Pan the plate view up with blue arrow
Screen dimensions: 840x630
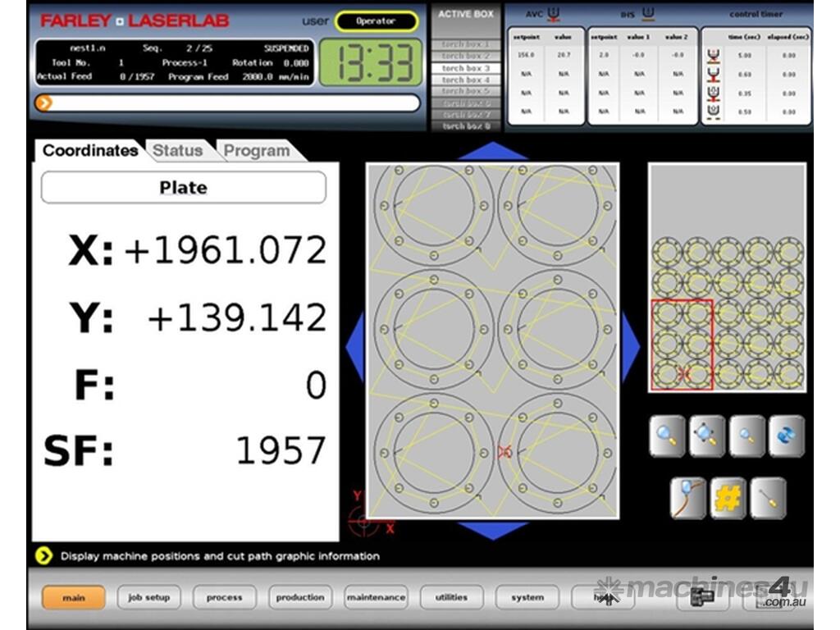(492, 151)
